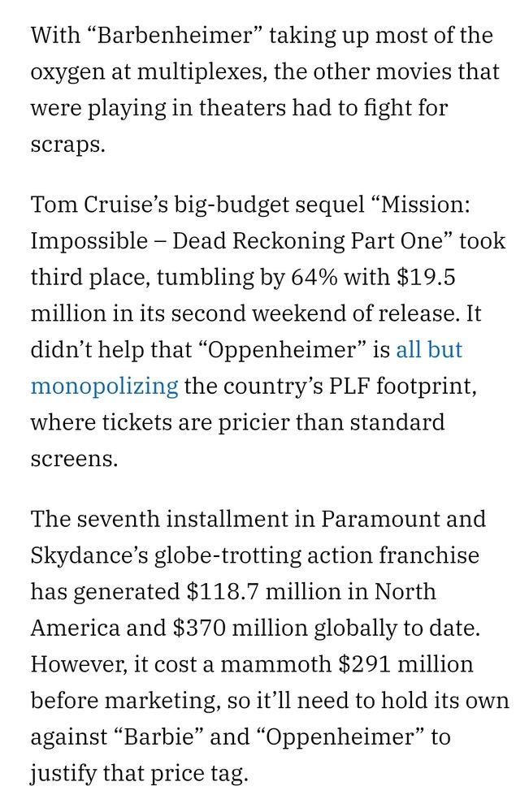Image resolution: width=529 pixels, height=812 pixels.
Task: Click the "PLF footprint" phrase
Action: (392, 386)
